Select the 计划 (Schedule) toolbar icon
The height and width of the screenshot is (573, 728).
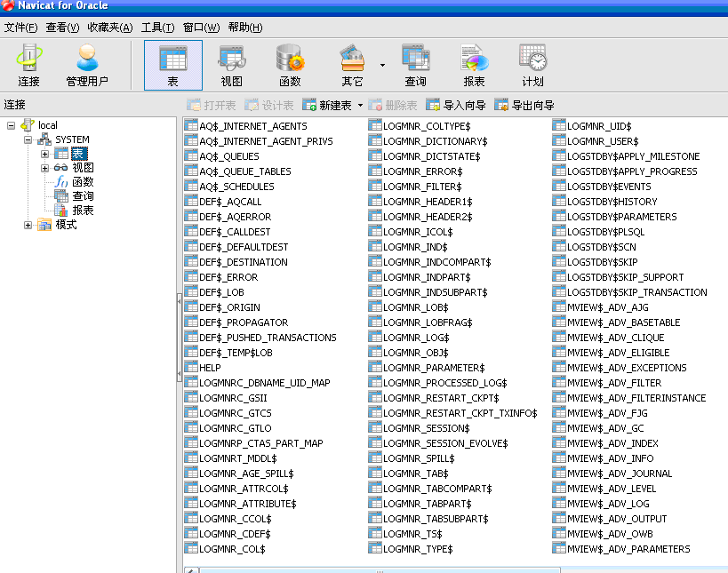532,65
